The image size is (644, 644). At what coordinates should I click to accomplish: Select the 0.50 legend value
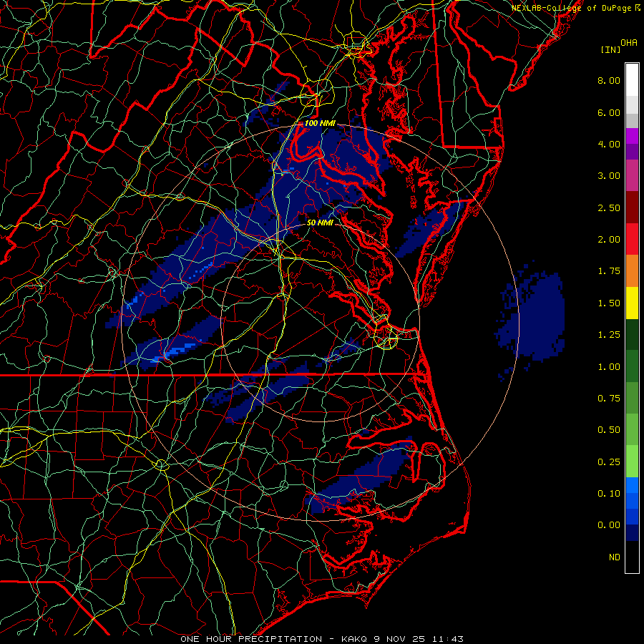609,430
